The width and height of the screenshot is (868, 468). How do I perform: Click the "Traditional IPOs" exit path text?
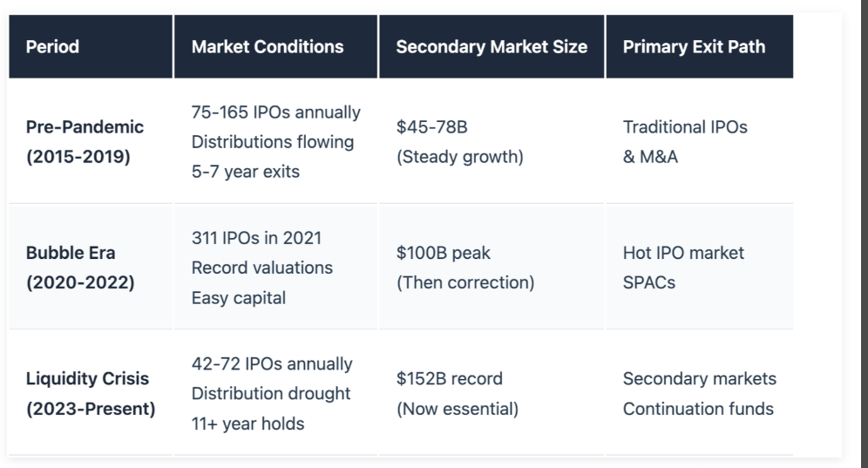[x=685, y=127]
